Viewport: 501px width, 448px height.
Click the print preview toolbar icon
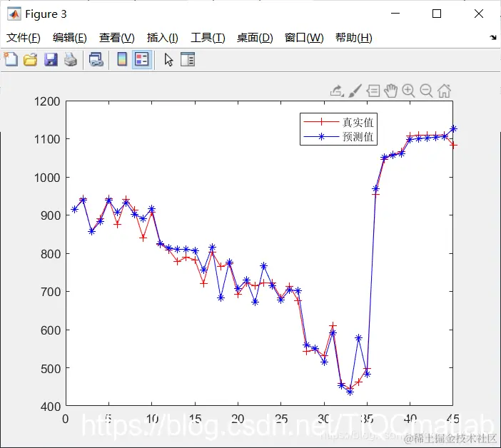tap(96, 60)
